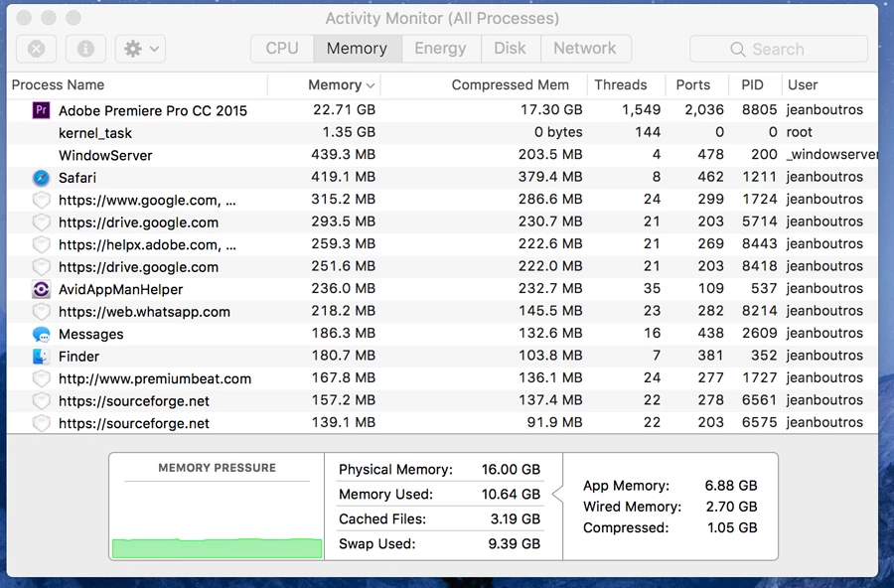This screenshot has width=894, height=588.
Task: Select the Adobe Premiere Pro CC 2015 process
Action: point(442,110)
